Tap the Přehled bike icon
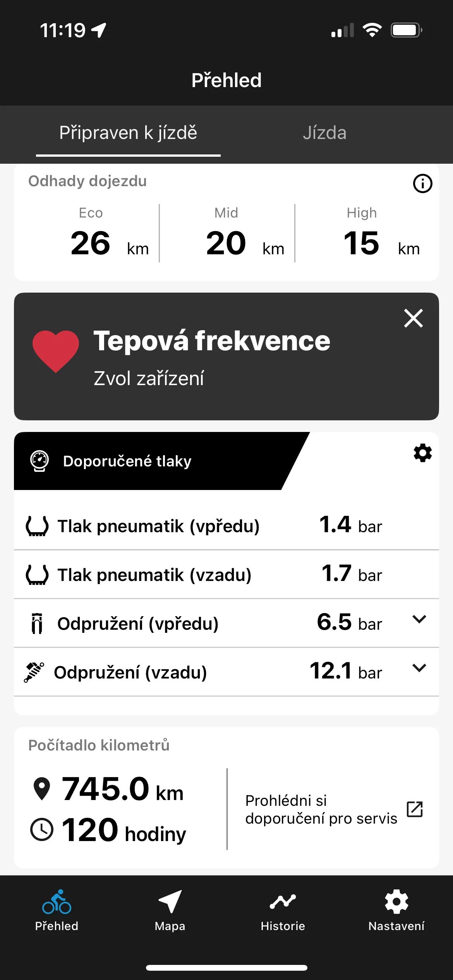 (57, 902)
